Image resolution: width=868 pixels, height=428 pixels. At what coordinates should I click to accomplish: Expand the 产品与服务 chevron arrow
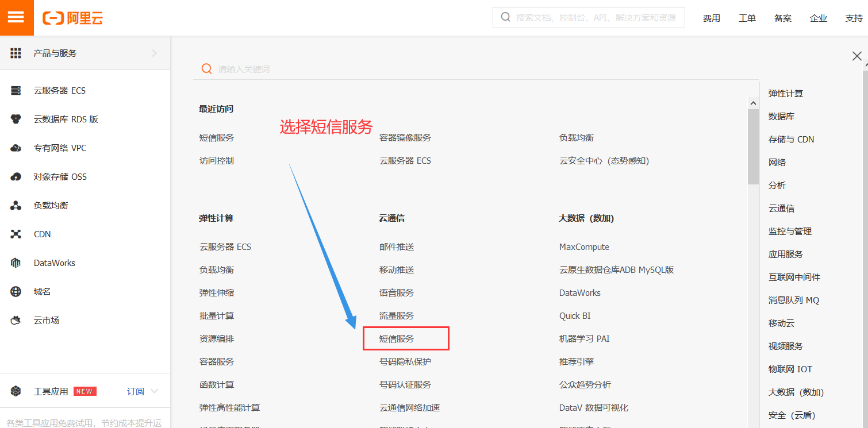(154, 53)
